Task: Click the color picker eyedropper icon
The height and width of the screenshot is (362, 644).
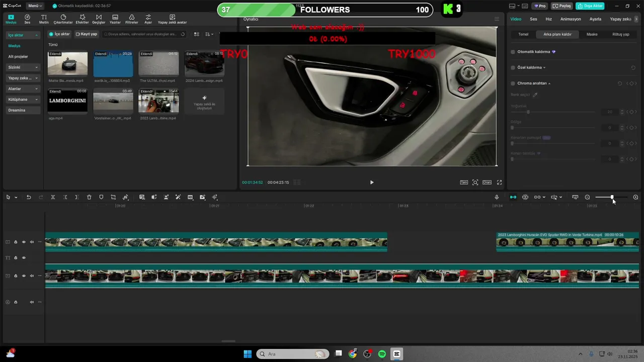Action: (535, 95)
